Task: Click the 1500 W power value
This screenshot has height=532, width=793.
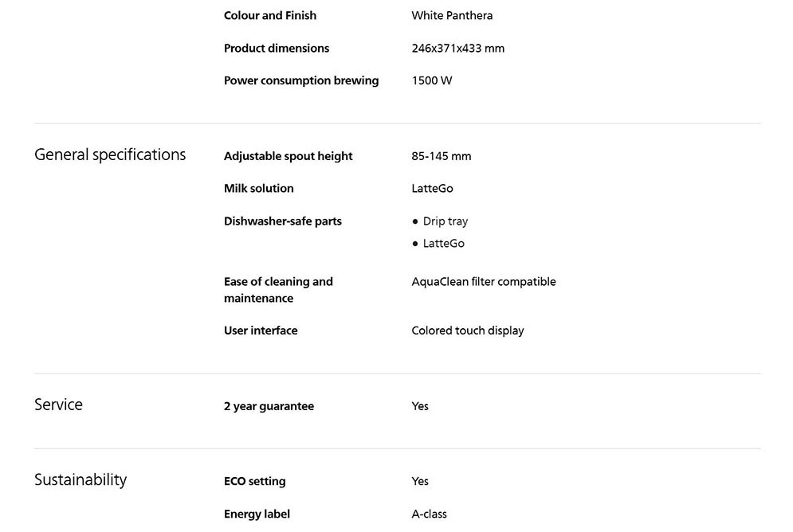Action: click(432, 80)
